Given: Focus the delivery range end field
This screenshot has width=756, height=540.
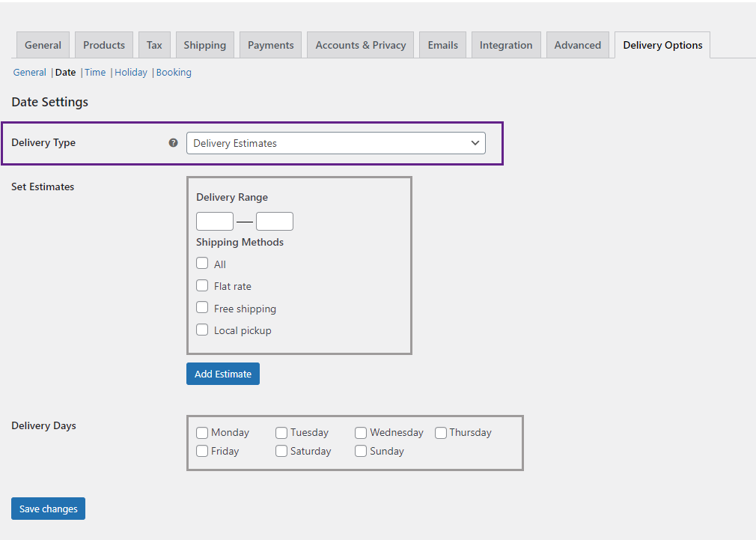Looking at the screenshot, I should [x=275, y=221].
